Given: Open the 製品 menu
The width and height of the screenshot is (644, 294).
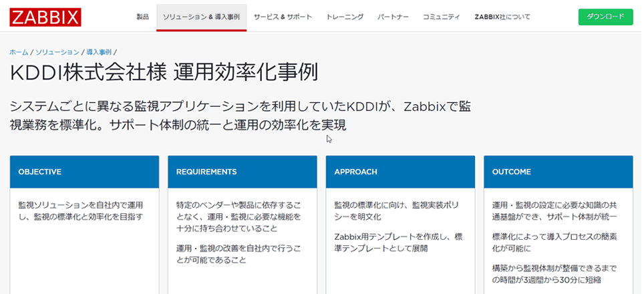Looking at the screenshot, I should pos(142,17).
